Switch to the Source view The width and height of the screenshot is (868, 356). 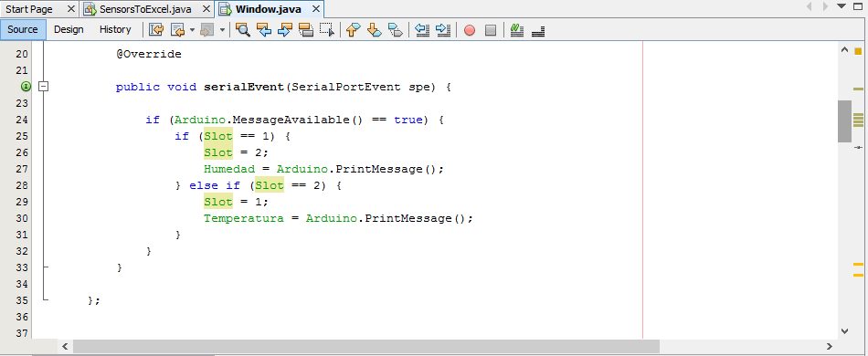(23, 29)
